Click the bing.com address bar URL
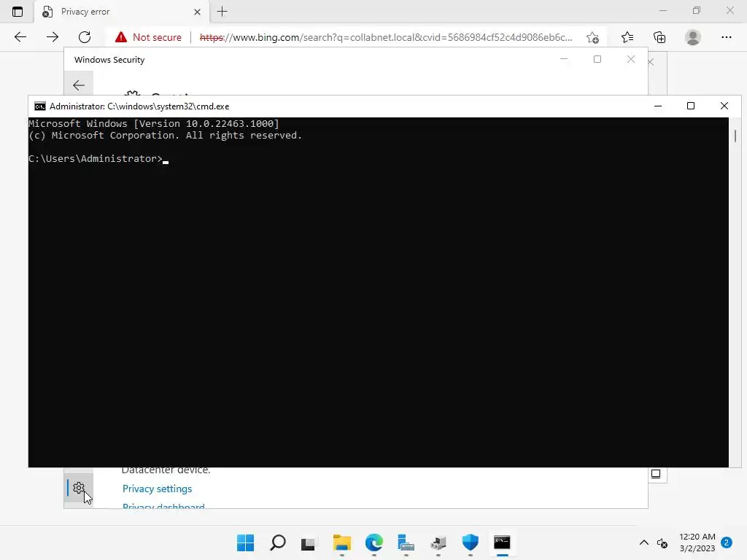The height and width of the screenshot is (560, 747). tap(386, 37)
